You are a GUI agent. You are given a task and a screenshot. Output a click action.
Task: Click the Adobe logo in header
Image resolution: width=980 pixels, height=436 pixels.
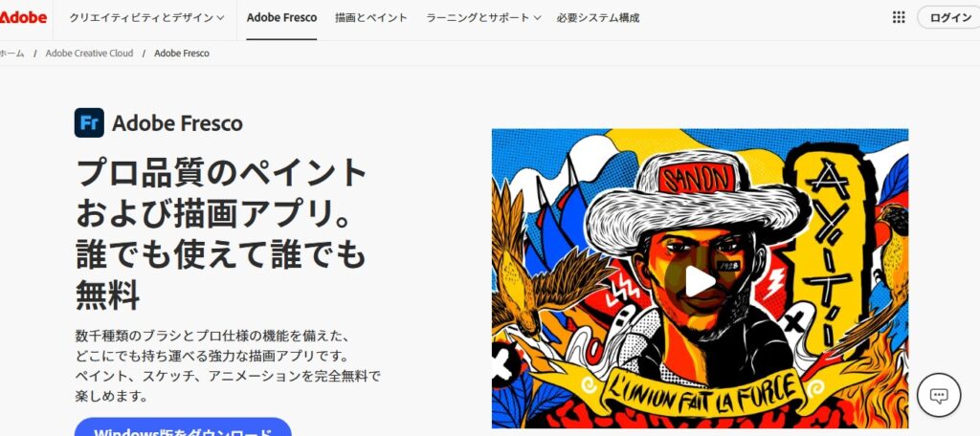(23, 17)
